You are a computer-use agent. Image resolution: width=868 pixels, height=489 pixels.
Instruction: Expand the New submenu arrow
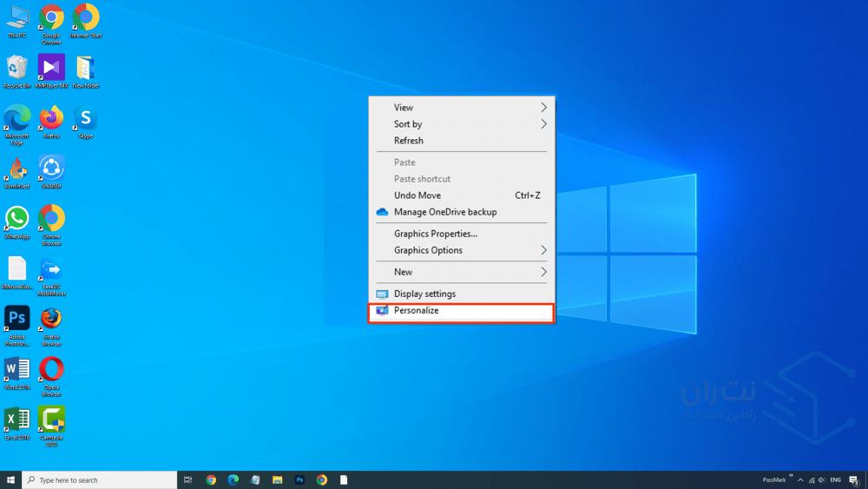(543, 272)
